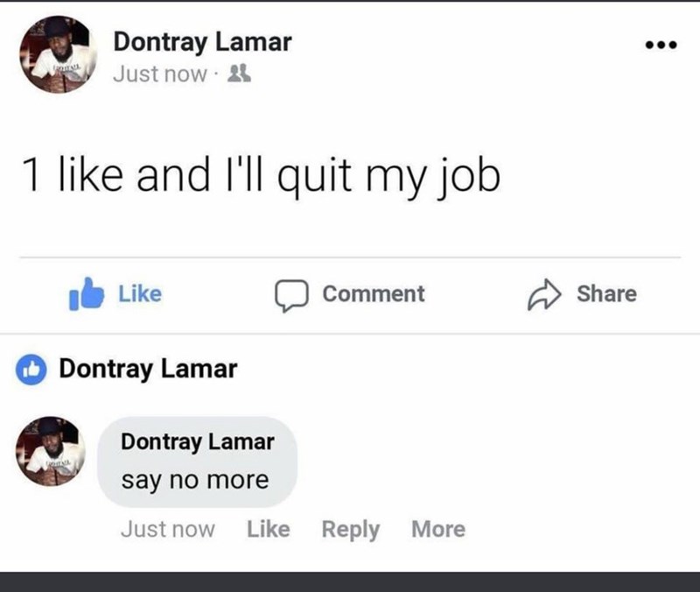Viewport: 700px width, 592px height.
Task: Reply to the "say no more" comment
Action: tap(351, 529)
